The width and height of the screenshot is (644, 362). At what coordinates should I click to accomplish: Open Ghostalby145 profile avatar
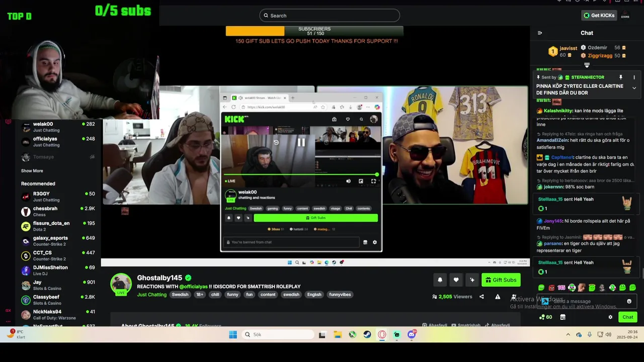pyautogui.click(x=121, y=284)
